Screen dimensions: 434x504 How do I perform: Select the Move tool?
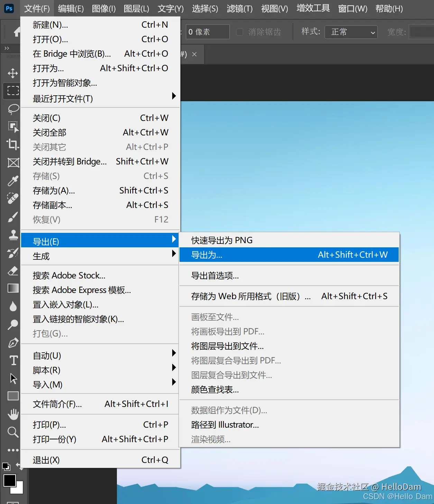click(13, 73)
